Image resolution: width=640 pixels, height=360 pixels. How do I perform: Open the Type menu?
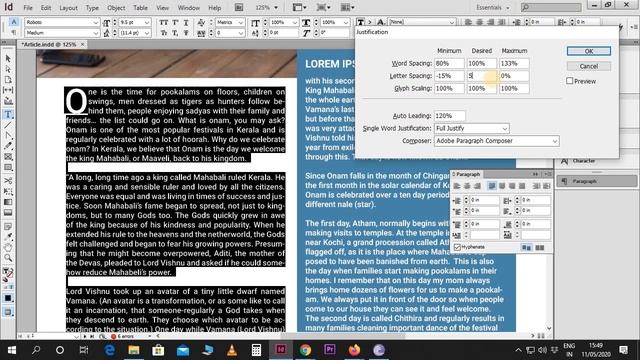click(92, 8)
